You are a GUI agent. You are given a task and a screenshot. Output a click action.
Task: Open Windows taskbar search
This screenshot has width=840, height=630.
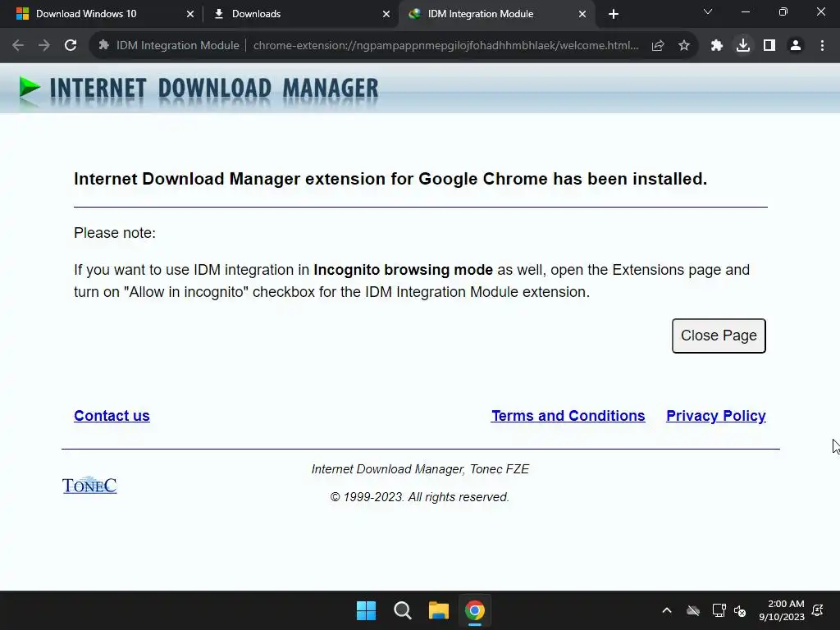(402, 610)
